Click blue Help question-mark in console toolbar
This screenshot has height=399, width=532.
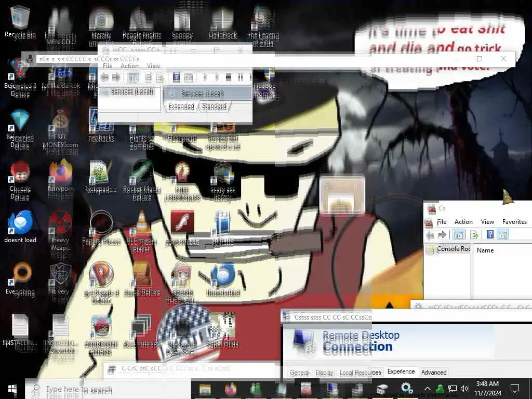coord(490,234)
